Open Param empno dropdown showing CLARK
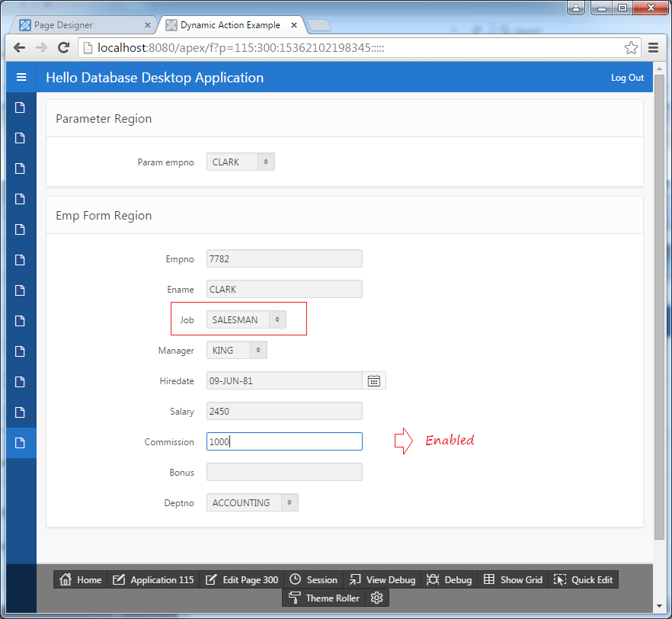 241,162
